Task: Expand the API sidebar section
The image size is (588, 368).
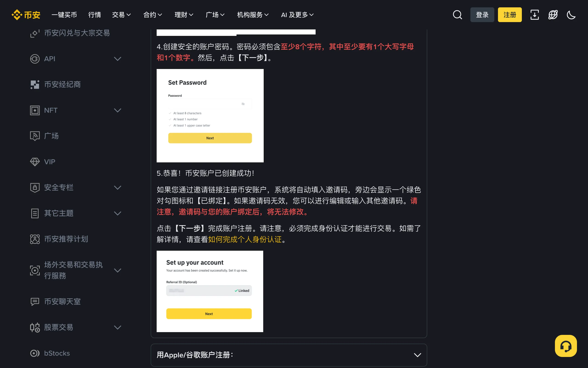Action: click(x=118, y=59)
